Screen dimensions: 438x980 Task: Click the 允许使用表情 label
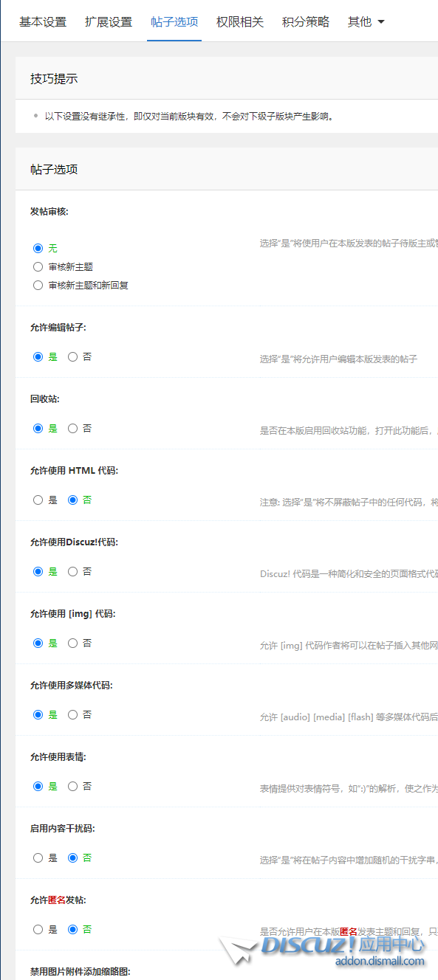pos(58,757)
